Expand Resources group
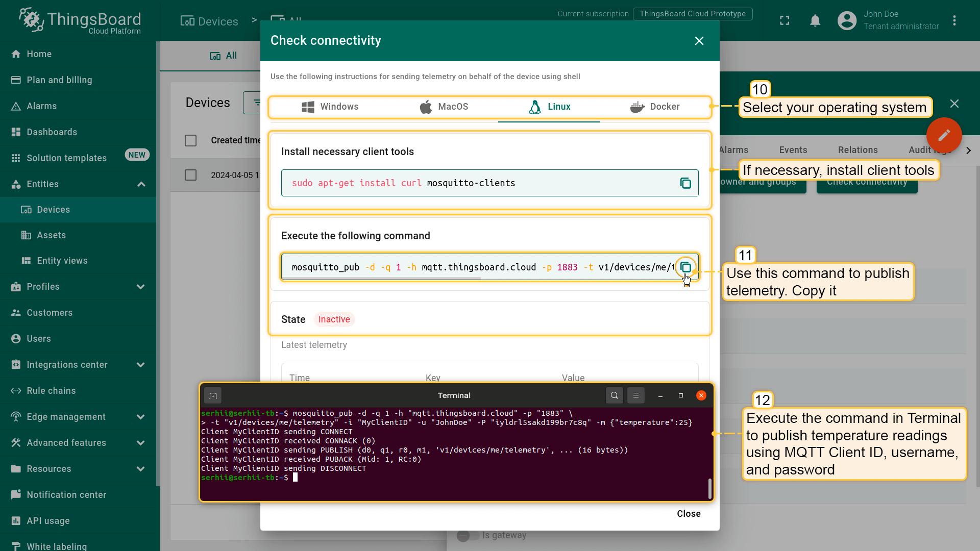 [x=140, y=469]
